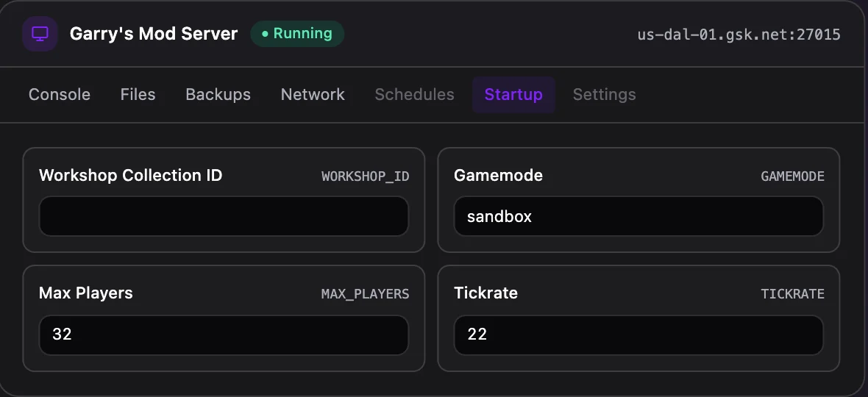Select the Startup tab
868x397 pixels.
coord(513,95)
